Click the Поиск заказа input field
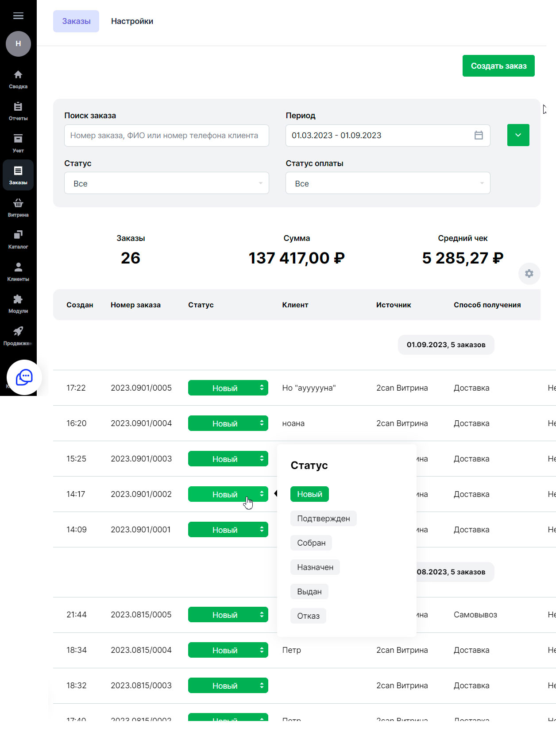 click(166, 136)
